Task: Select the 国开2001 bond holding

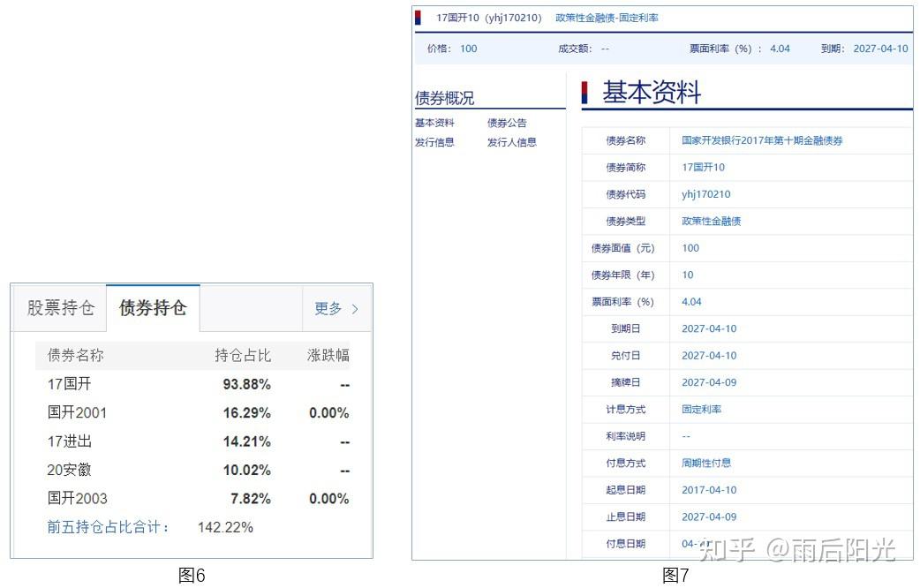Action: point(75,412)
